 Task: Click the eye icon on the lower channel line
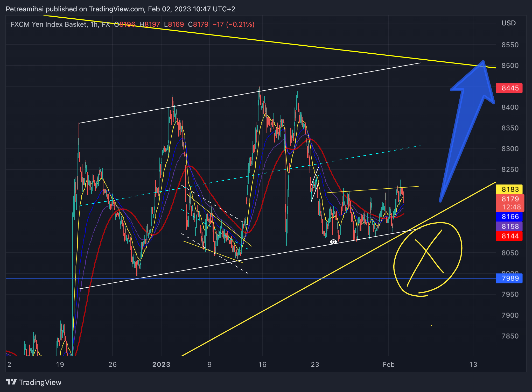(333, 242)
